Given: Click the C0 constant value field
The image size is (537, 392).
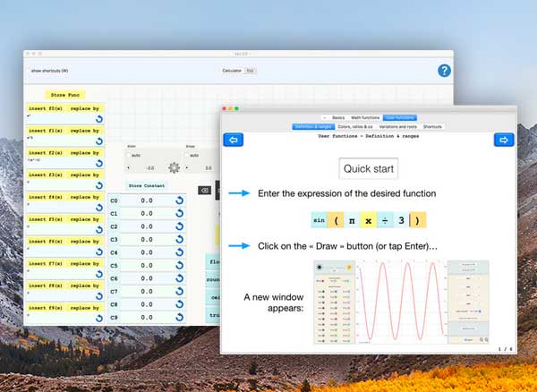Looking at the screenshot, I should click(147, 200).
